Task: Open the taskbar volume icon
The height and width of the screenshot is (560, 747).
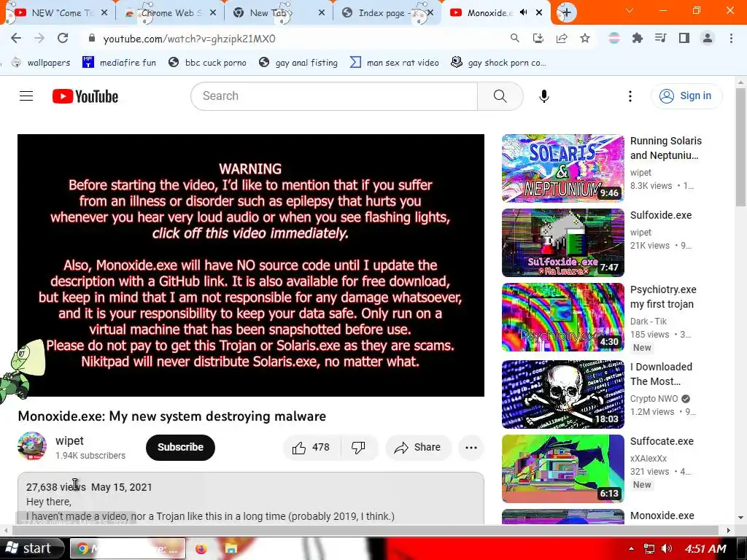Action: [667, 548]
